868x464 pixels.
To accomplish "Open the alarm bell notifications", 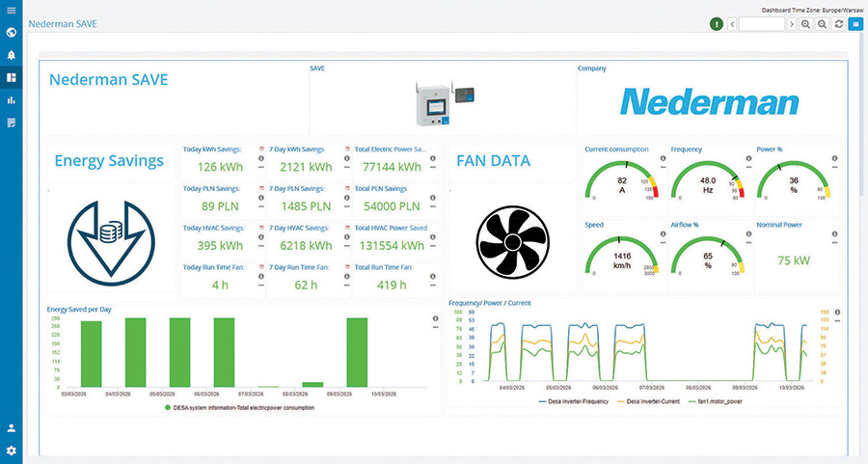I will pos(11,55).
